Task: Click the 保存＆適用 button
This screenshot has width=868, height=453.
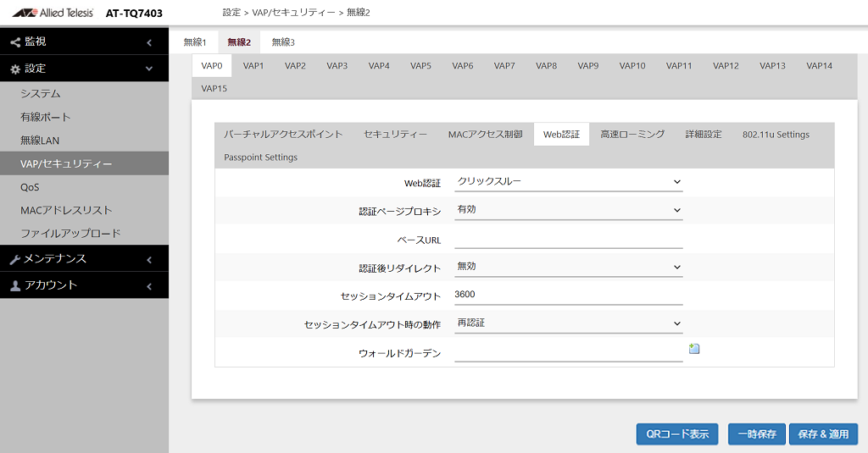Action: tap(823, 434)
